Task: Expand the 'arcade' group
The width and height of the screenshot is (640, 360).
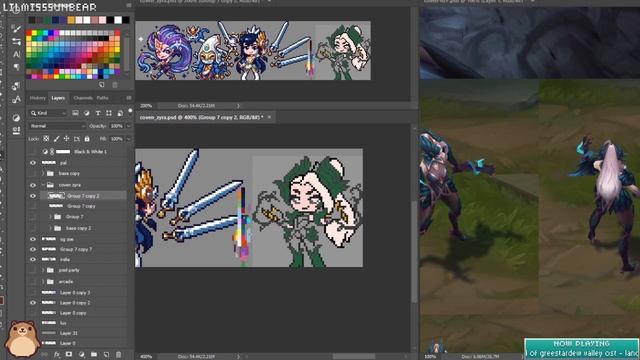Action: 43,281
